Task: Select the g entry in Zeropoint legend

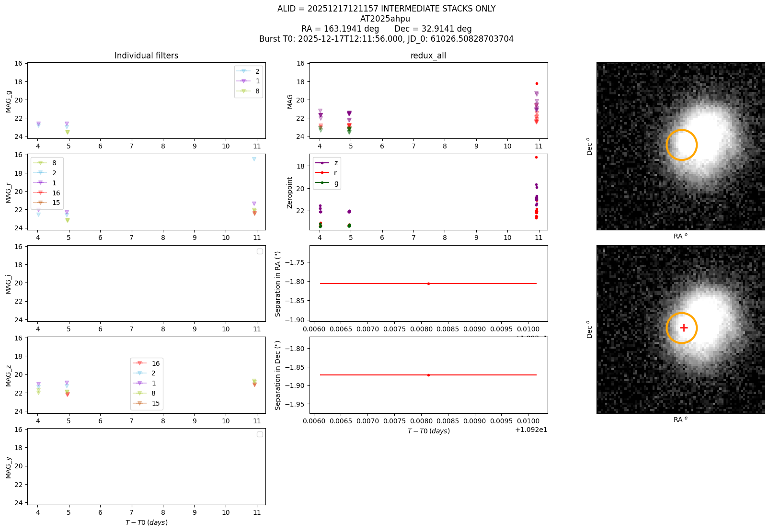Action: pyautogui.click(x=326, y=183)
